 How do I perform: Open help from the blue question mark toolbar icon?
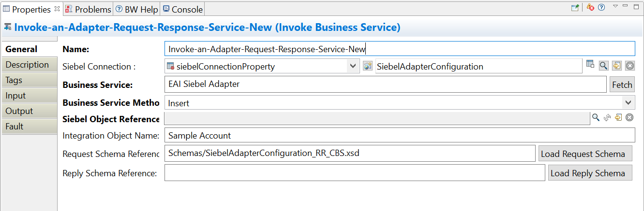[x=601, y=7]
